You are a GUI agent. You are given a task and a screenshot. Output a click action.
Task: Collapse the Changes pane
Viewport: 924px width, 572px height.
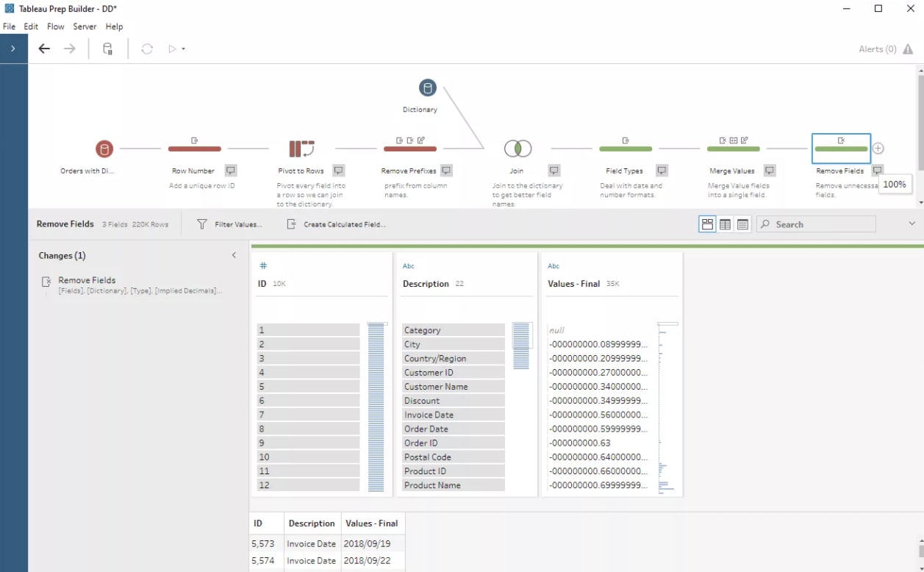tap(234, 255)
